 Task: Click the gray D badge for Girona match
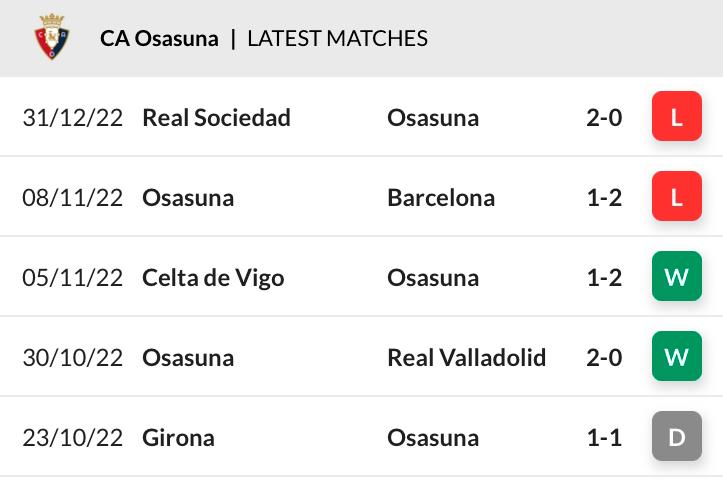676,436
